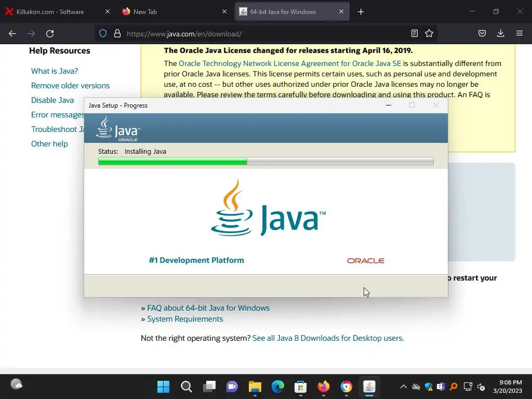Open the Firefox downloads arrow icon
Screen dimensions: 532x399
pos(500,33)
